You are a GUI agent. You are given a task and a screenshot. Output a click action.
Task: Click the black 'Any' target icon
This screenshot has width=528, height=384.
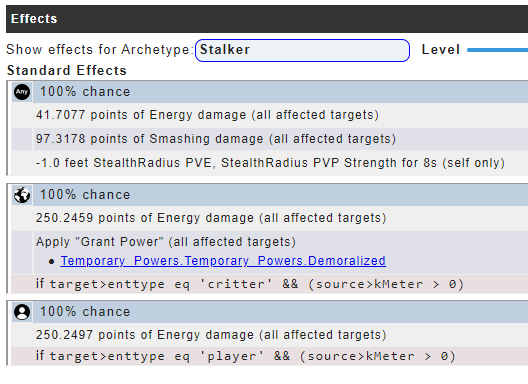click(x=22, y=92)
